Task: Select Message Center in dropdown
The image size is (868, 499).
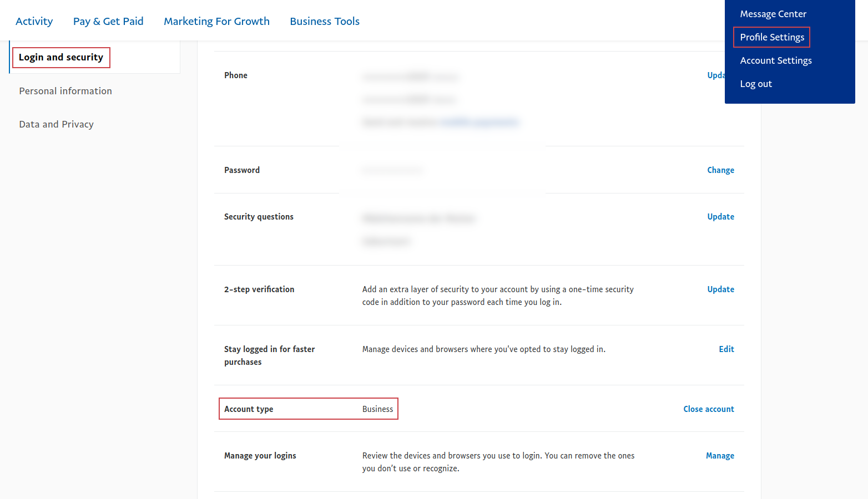Action: pos(773,14)
